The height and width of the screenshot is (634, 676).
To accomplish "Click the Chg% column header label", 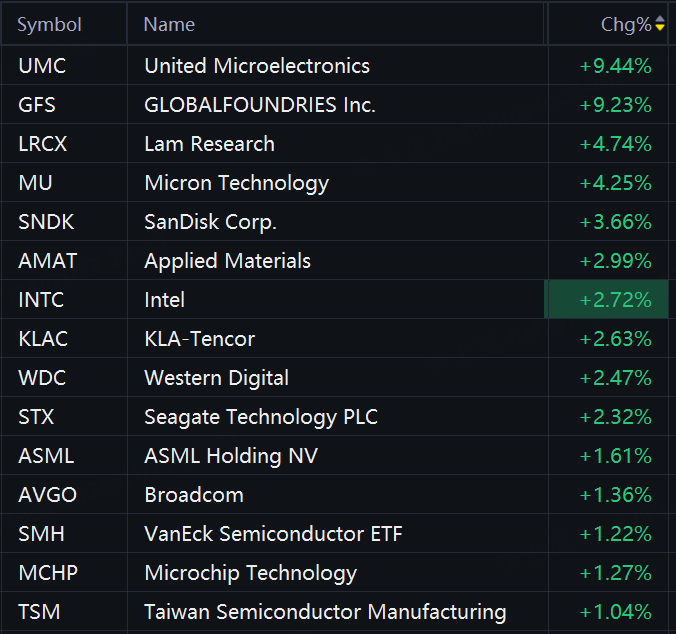I will coord(625,25).
